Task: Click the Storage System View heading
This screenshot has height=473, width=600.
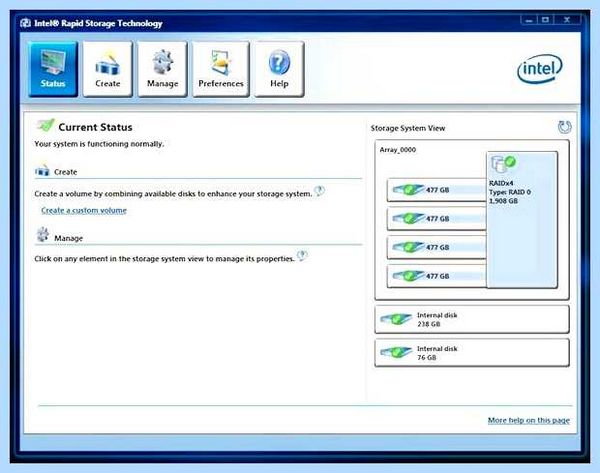Action: pyautogui.click(x=408, y=128)
